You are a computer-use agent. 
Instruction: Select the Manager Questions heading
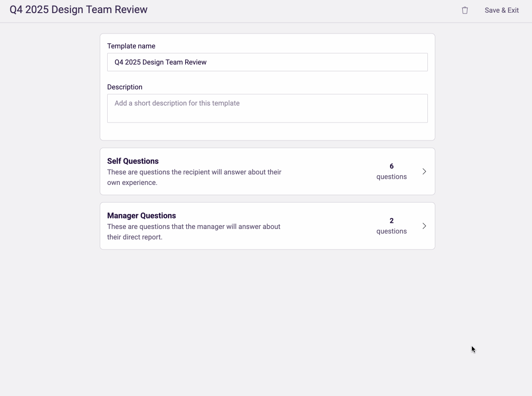[142, 215]
